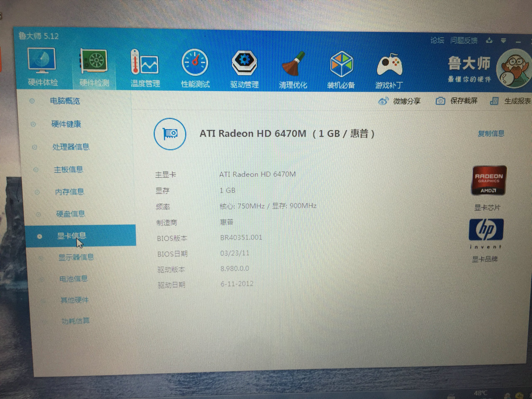Open 清理优化 cleanup optimization
This screenshot has width=532, height=399.
click(x=293, y=70)
